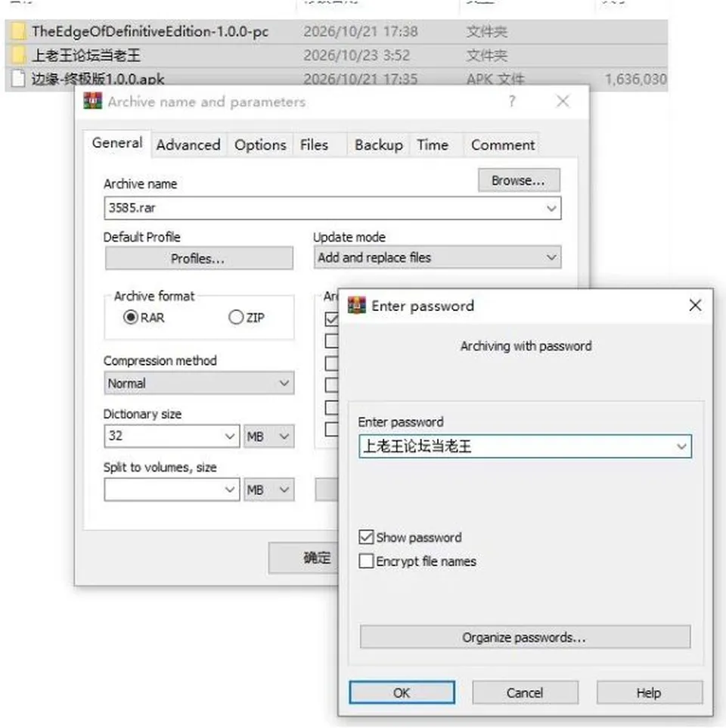Switch to the General tab
Screen dimensions: 726x728
tap(117, 144)
